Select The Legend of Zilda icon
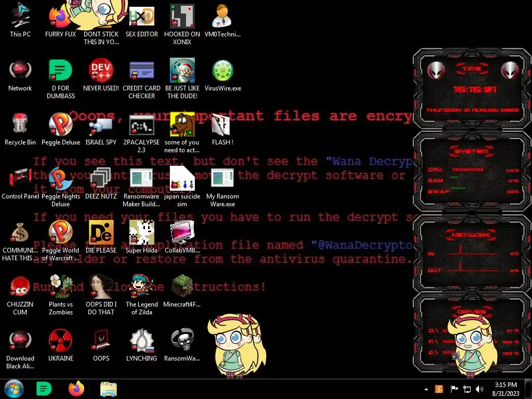 click(x=141, y=295)
